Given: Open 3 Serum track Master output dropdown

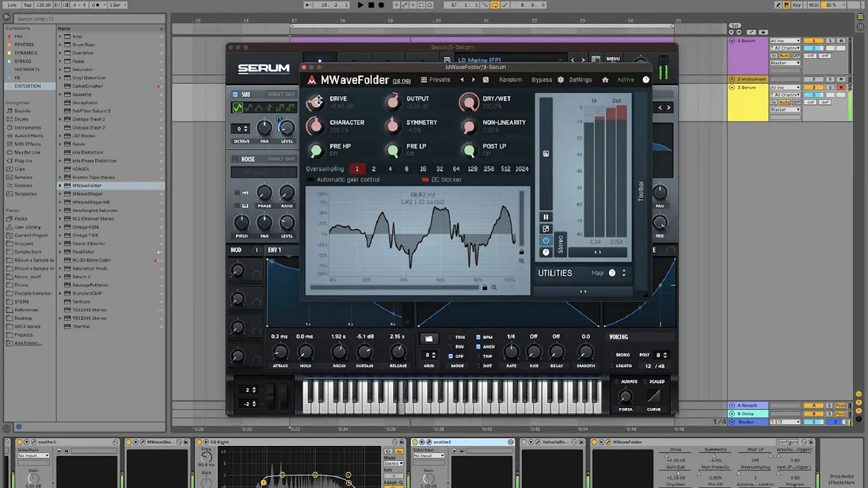Looking at the screenshot, I should [785, 110].
